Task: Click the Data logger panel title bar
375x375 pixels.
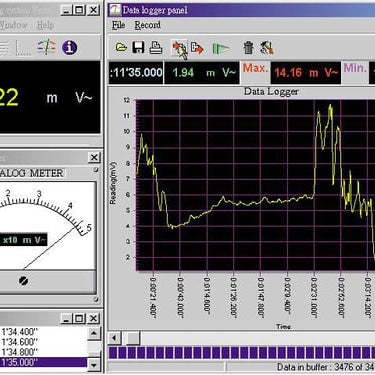Action: (x=242, y=10)
